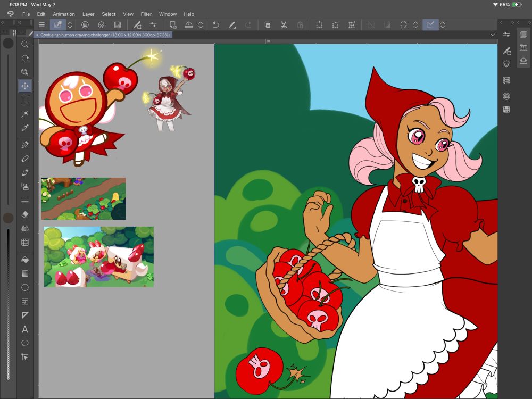Open the Layers stack icon in command bar
The image size is (532, 399).
tap(101, 25)
